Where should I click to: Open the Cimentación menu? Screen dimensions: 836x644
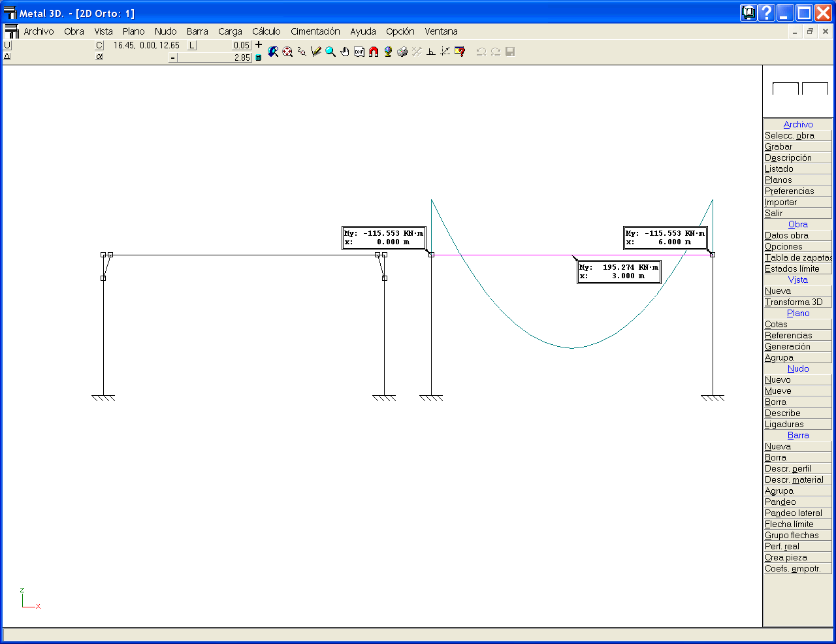[315, 31]
